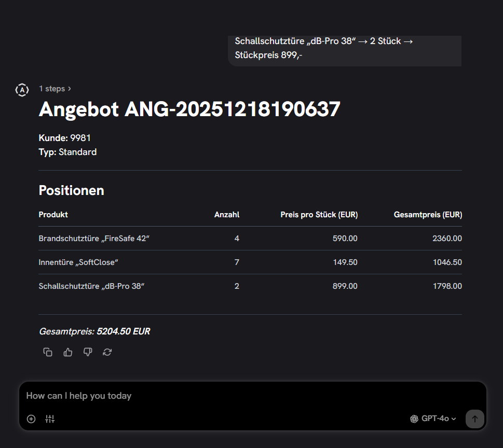Expand the "1 steps" details

click(55, 89)
